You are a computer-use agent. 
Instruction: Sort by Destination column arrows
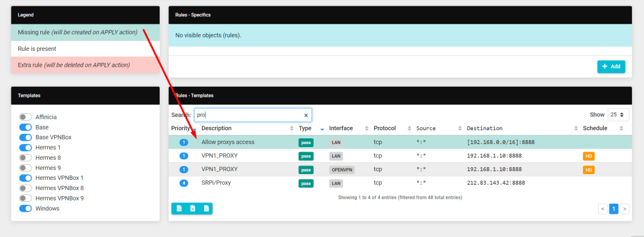point(576,129)
